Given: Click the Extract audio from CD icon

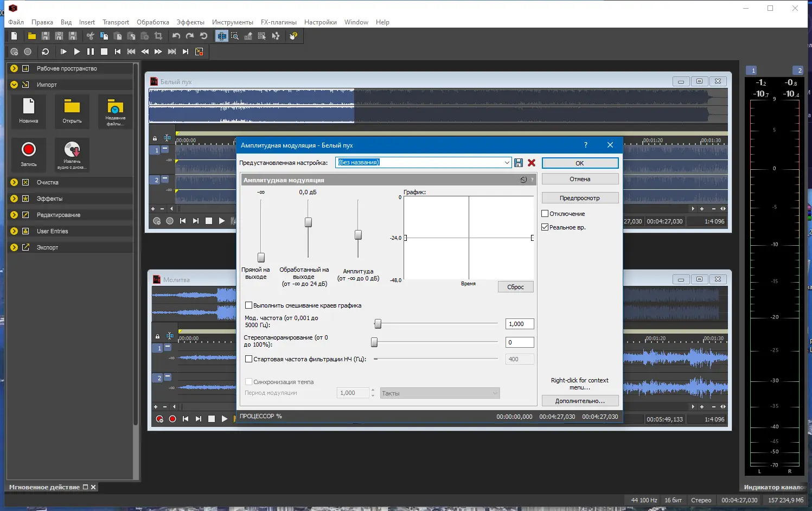Looking at the screenshot, I should [x=72, y=155].
